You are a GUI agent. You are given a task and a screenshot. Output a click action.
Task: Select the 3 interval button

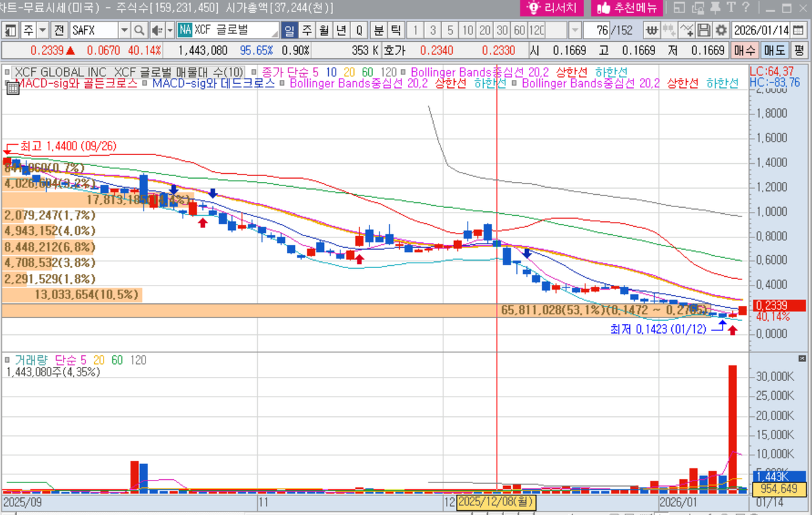[x=433, y=30]
